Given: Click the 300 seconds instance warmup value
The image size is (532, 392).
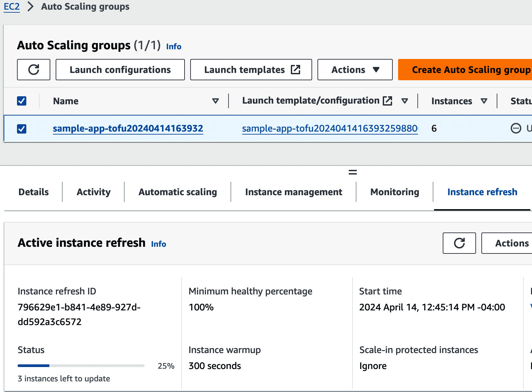Looking at the screenshot, I should pyautogui.click(x=215, y=366).
